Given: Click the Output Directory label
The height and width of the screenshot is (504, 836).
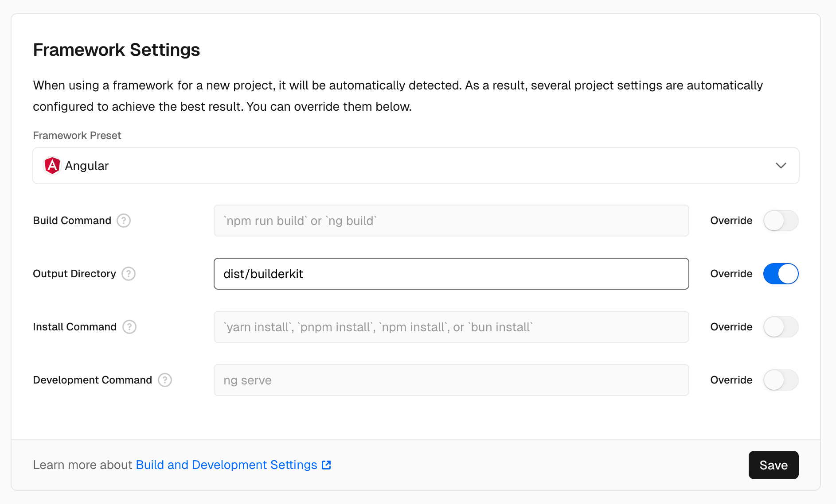Looking at the screenshot, I should 74,274.
